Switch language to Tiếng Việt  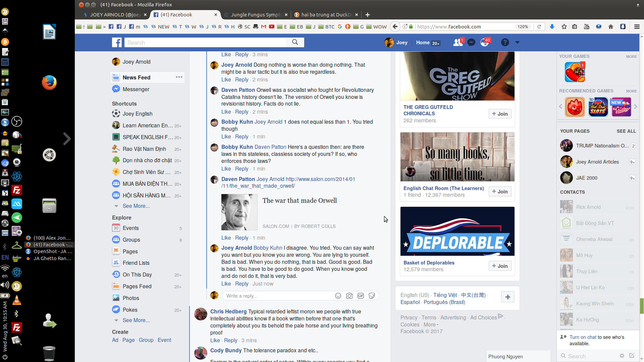(445, 295)
